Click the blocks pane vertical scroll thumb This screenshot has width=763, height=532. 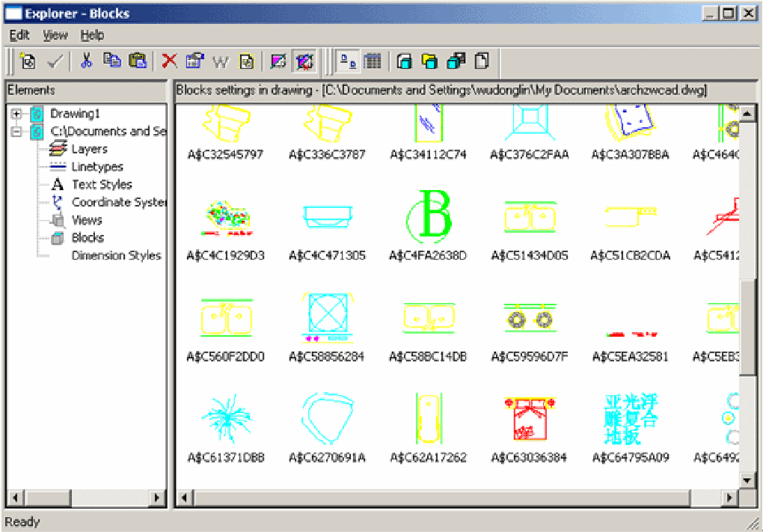(x=747, y=327)
